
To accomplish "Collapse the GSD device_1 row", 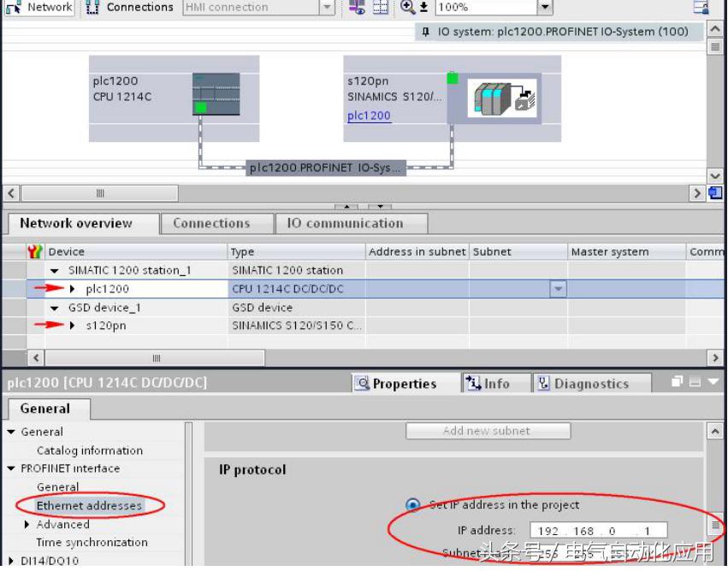I will [x=54, y=308].
